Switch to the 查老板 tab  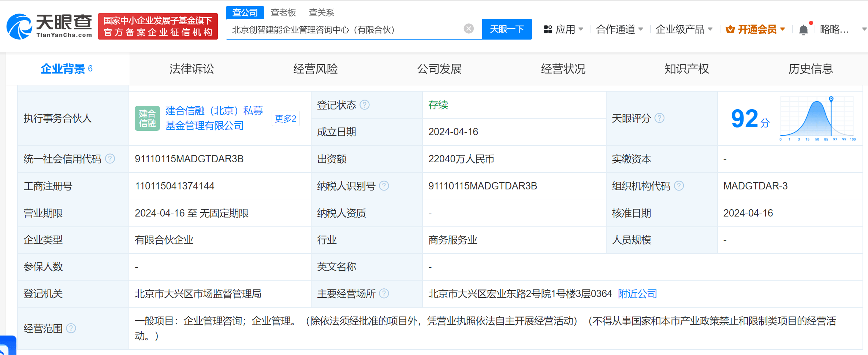[283, 12]
